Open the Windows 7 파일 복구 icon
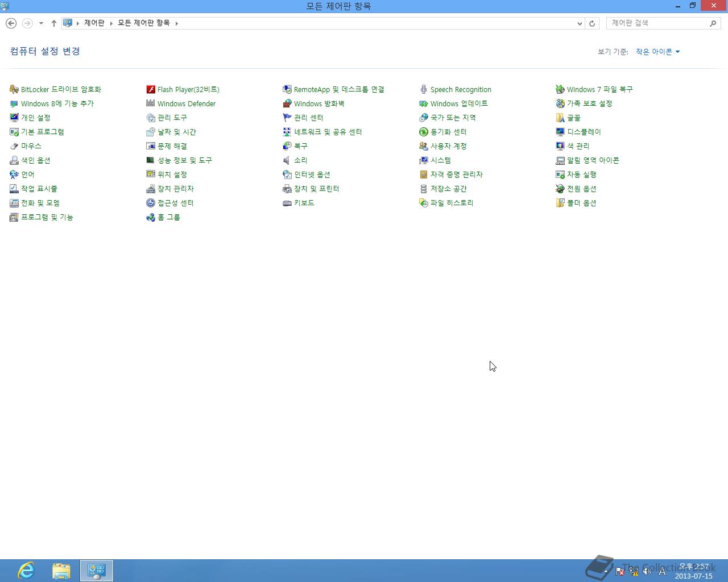This screenshot has height=582, width=728. click(560, 89)
